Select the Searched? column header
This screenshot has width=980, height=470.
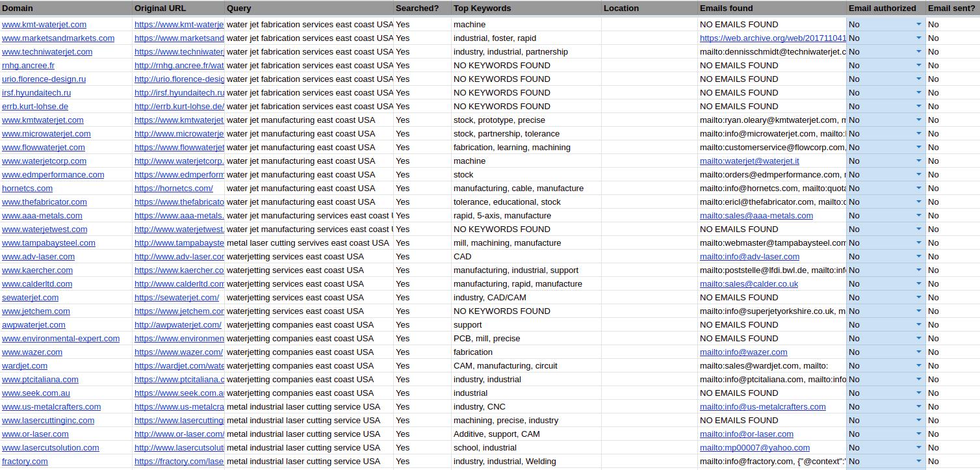(x=422, y=8)
